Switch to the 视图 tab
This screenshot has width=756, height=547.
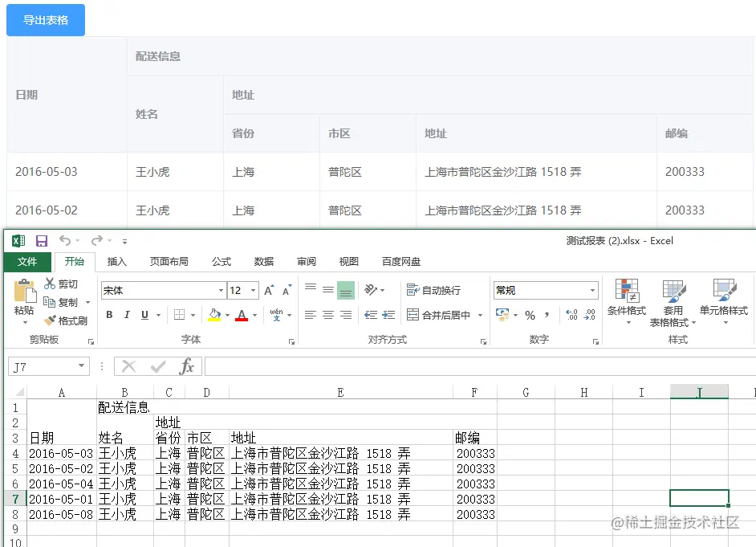click(x=348, y=261)
